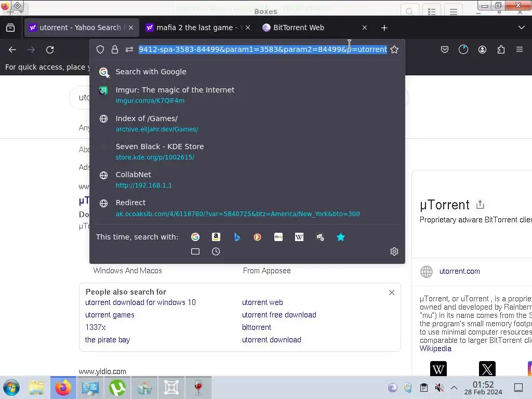Viewport: 532px width, 399px height.
Task: Open search settings gear in dropdown
Action: [394, 251]
